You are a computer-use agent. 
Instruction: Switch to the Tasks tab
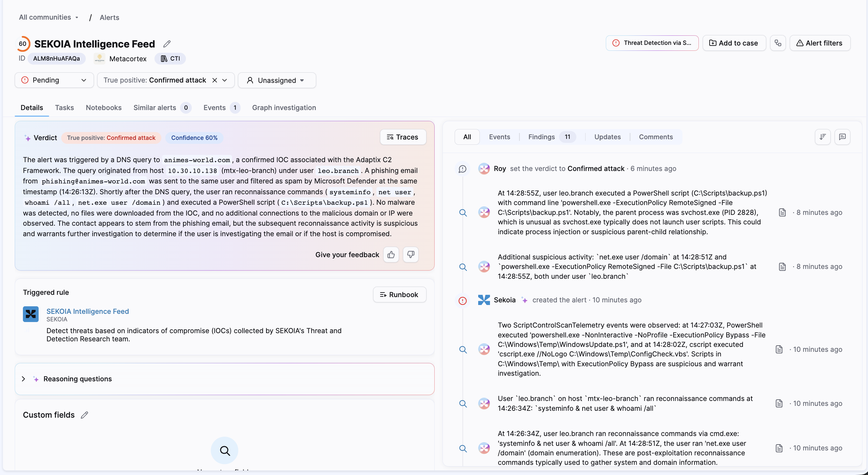[x=64, y=108]
